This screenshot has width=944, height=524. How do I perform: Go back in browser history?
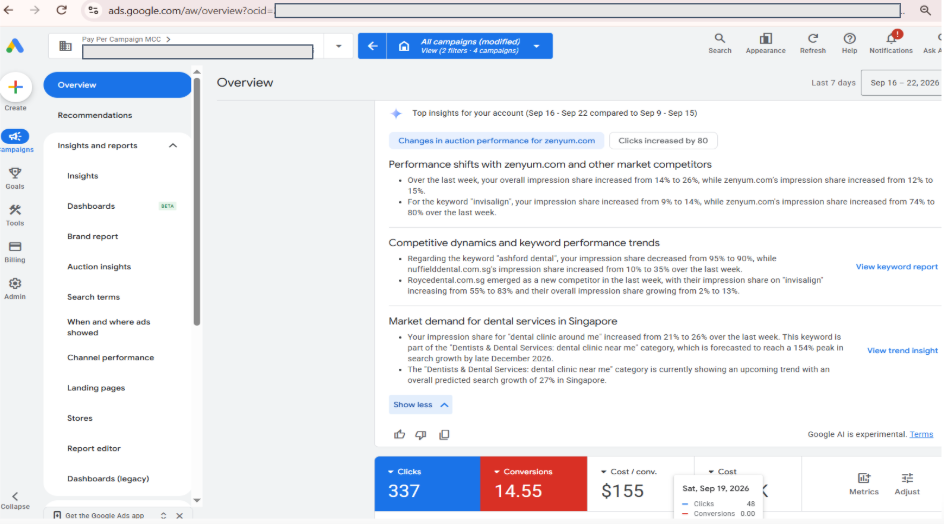(x=9, y=10)
